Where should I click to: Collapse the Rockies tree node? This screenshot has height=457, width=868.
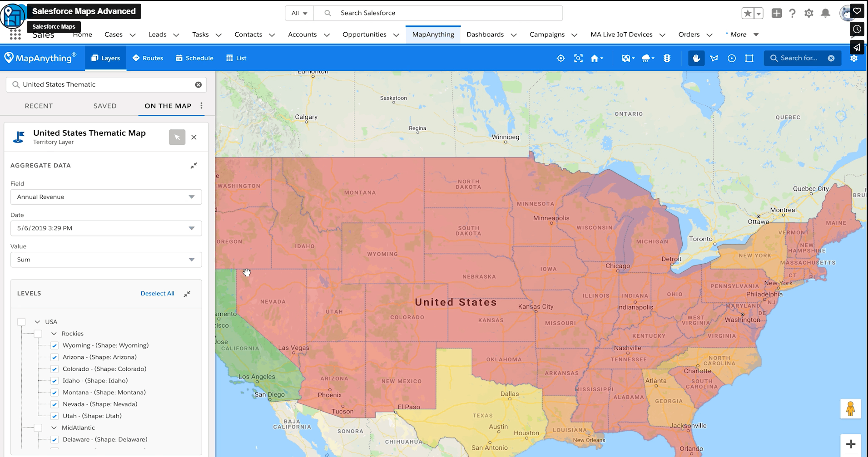(x=54, y=334)
